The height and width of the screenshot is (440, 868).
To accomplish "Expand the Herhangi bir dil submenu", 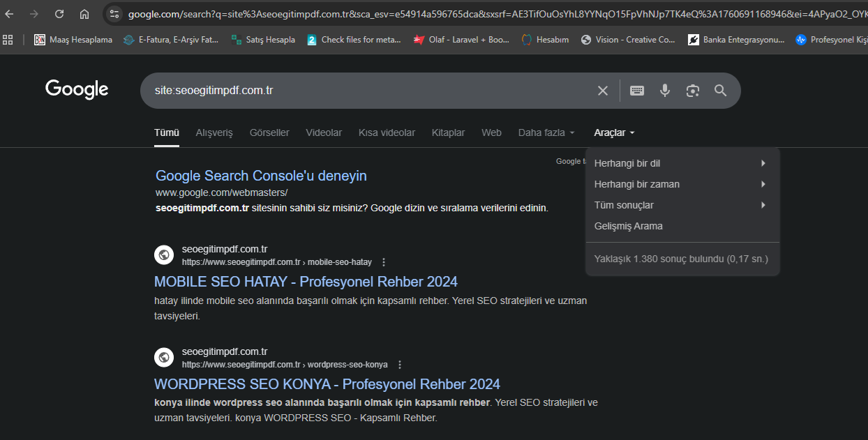I will [682, 163].
